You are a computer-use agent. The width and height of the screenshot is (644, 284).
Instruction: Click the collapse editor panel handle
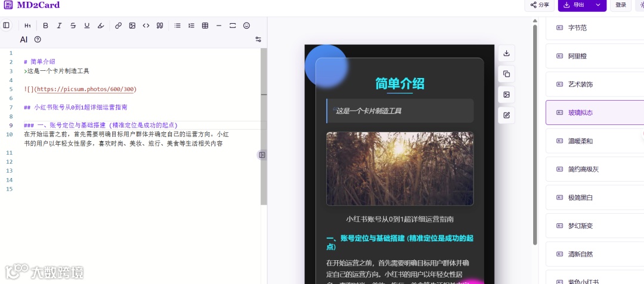262,155
